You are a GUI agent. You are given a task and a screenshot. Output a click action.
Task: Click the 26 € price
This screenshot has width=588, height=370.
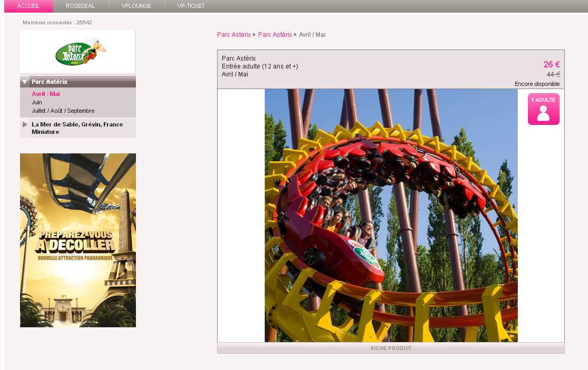click(551, 64)
